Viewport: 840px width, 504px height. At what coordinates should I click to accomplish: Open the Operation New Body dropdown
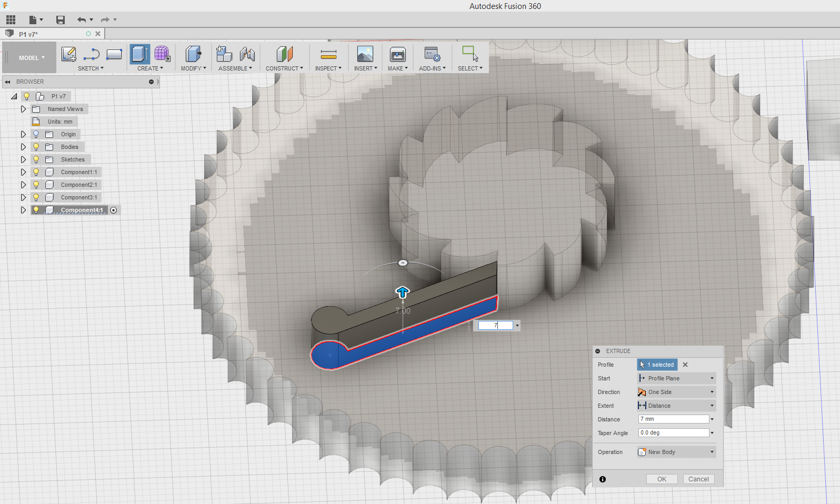676,452
